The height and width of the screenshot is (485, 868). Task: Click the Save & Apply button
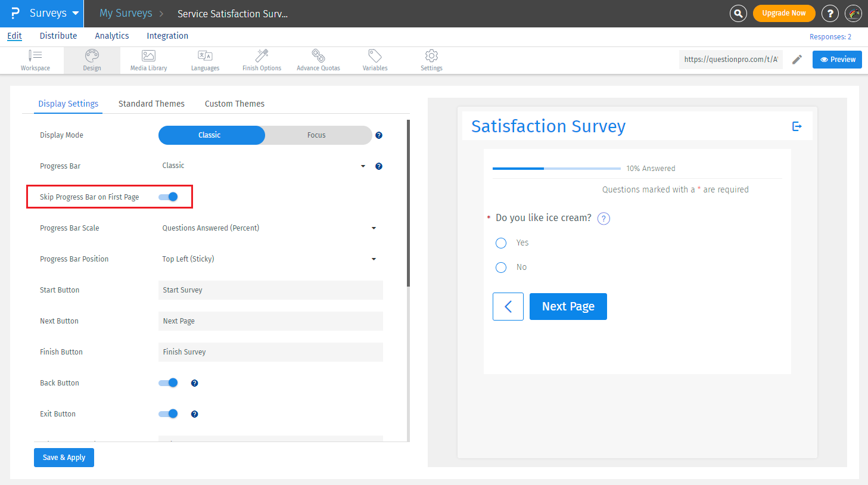64,457
